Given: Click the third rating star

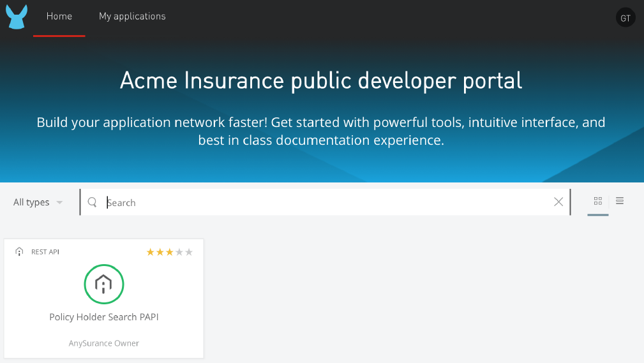Looking at the screenshot, I should point(170,252).
